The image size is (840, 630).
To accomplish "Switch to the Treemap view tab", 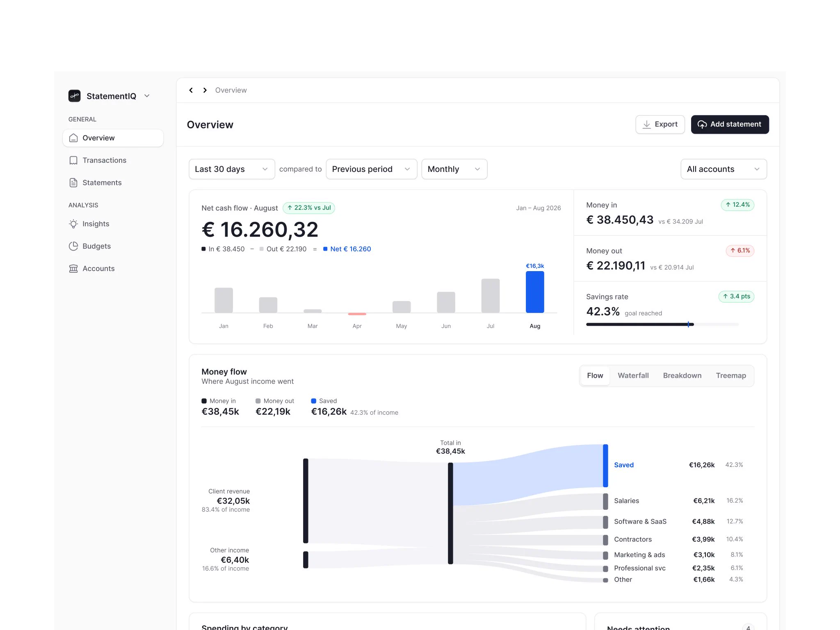I will 731,376.
